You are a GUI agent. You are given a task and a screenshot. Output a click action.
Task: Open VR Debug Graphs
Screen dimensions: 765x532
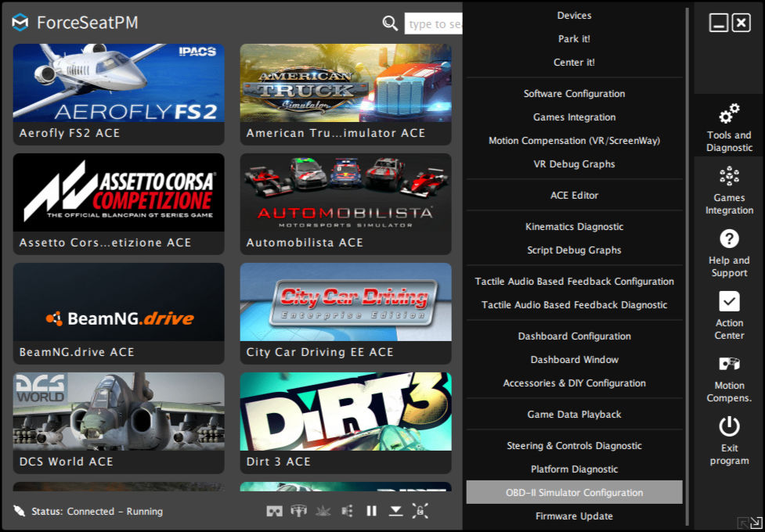574,164
